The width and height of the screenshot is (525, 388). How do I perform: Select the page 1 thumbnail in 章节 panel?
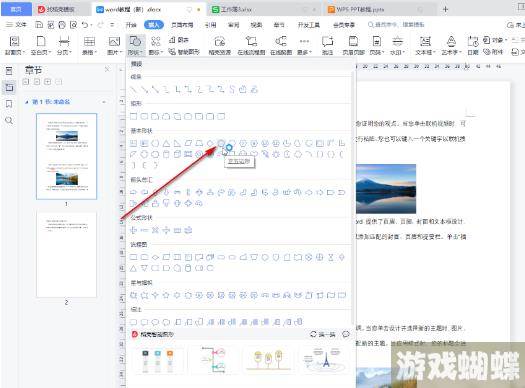pos(66,156)
